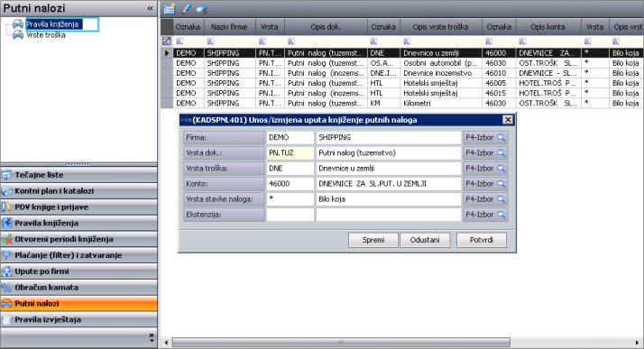Image resolution: width=644 pixels, height=349 pixels.
Task: Click the konto cell 46015
Action: pos(499,93)
